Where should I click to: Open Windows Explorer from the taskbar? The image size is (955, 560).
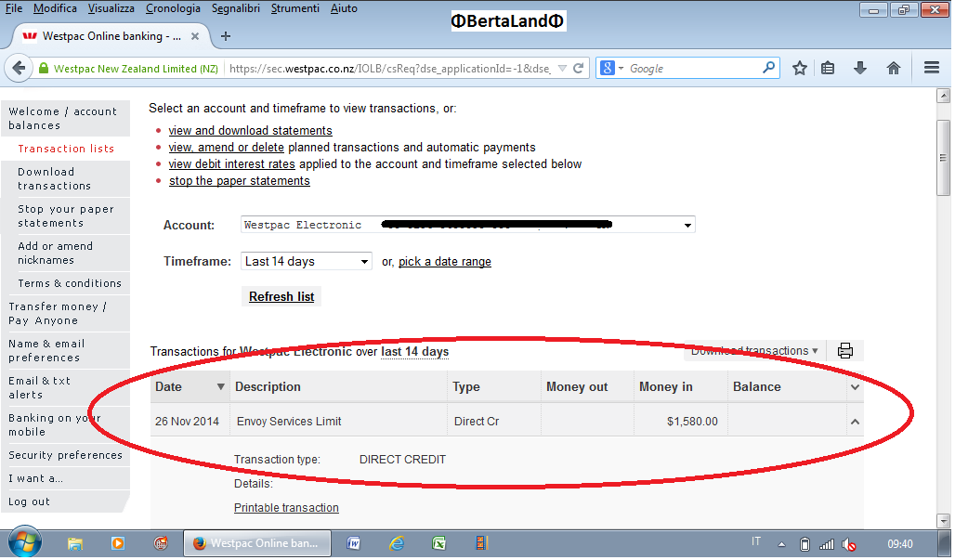pos(75,543)
